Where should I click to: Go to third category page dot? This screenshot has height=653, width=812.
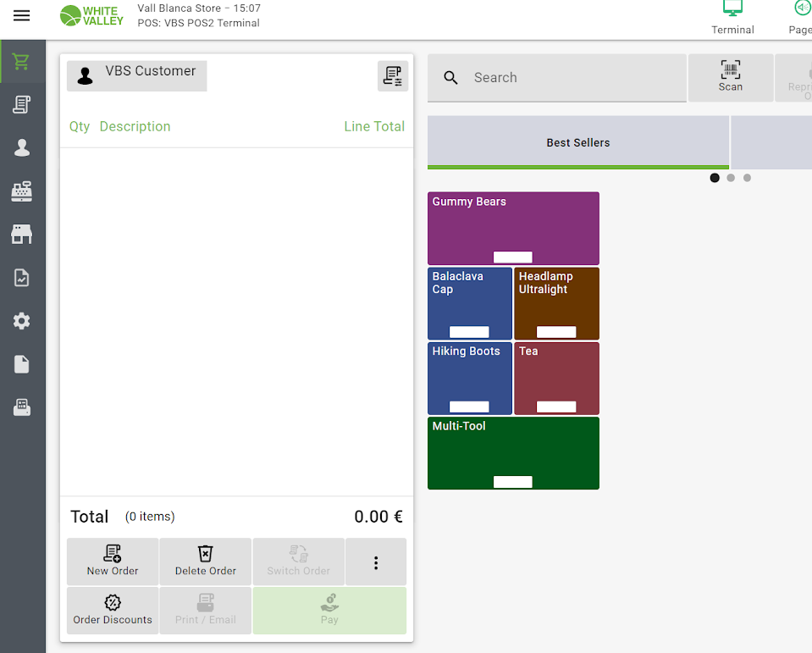pyautogui.click(x=747, y=178)
